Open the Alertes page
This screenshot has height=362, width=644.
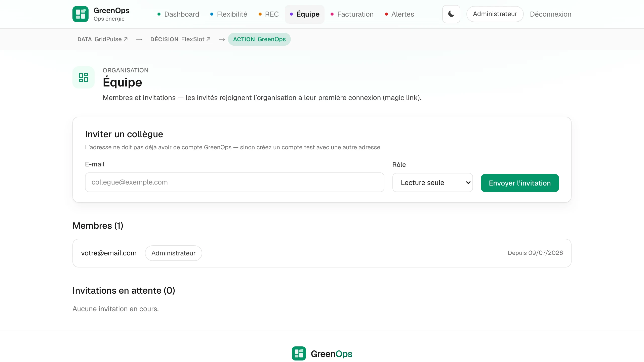coord(399,14)
